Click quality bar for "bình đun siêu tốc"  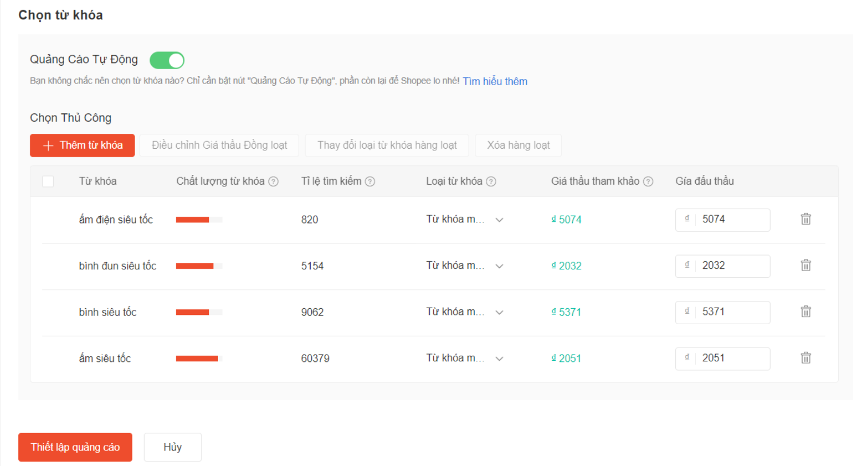[x=199, y=266]
